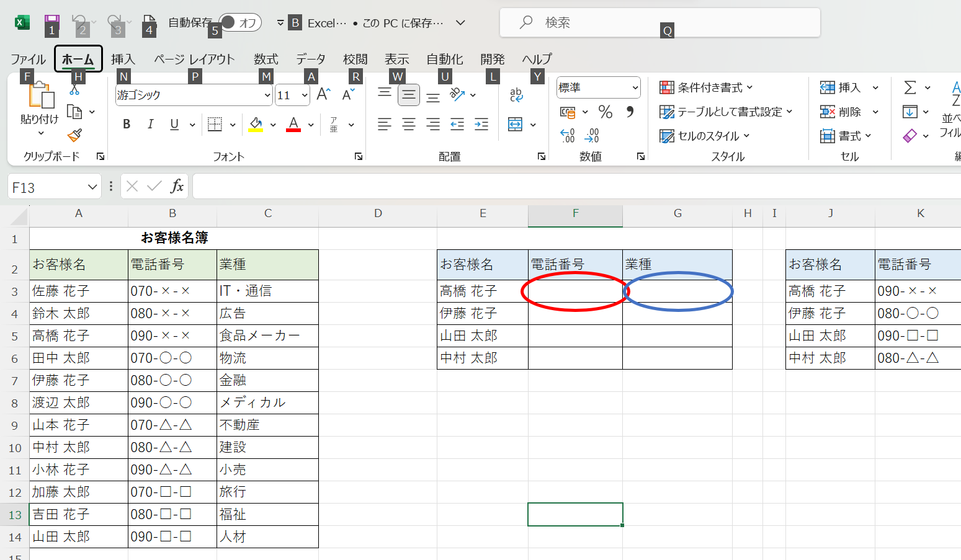
Task: Open the 数値 group dialog launcher
Action: tap(641, 157)
